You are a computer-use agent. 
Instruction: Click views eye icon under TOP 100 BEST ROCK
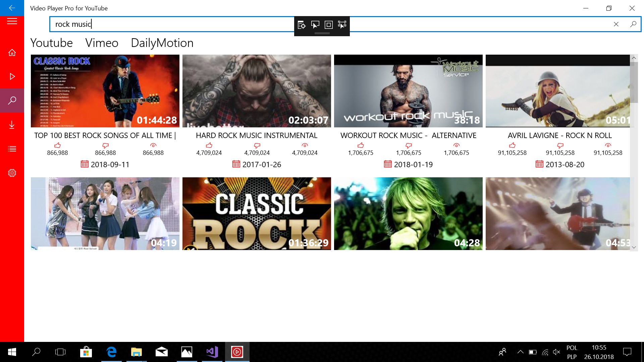153,145
